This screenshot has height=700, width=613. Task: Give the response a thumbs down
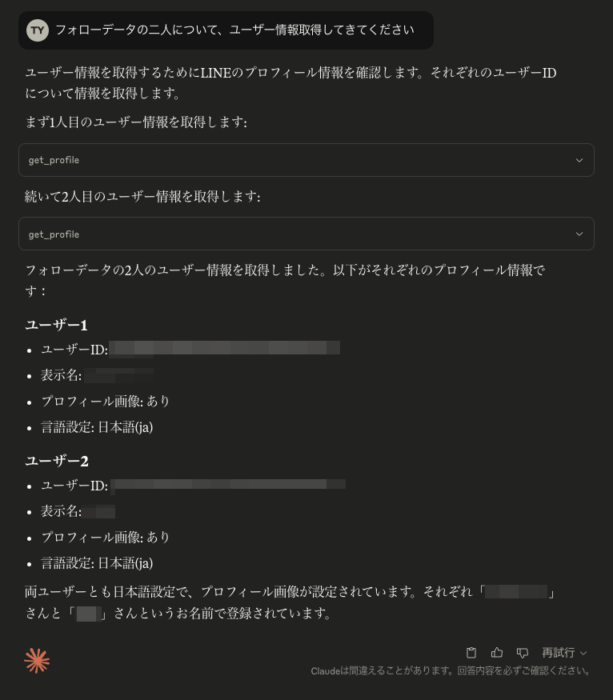coord(523,652)
